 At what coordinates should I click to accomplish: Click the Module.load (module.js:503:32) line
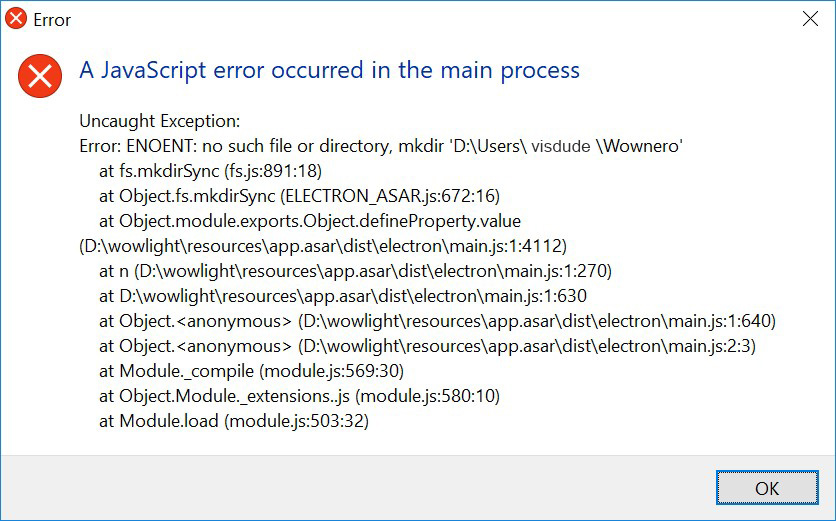[234, 421]
